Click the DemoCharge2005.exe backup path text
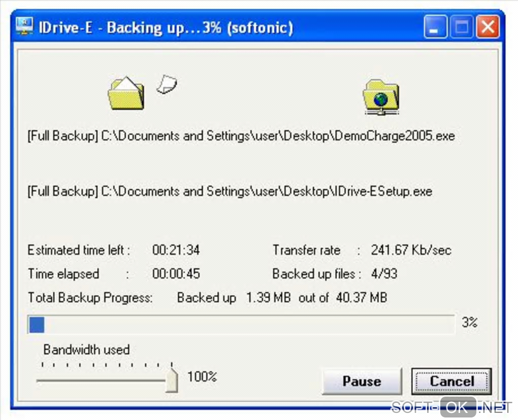Image resolution: width=518 pixels, height=420 pixels. point(241,136)
